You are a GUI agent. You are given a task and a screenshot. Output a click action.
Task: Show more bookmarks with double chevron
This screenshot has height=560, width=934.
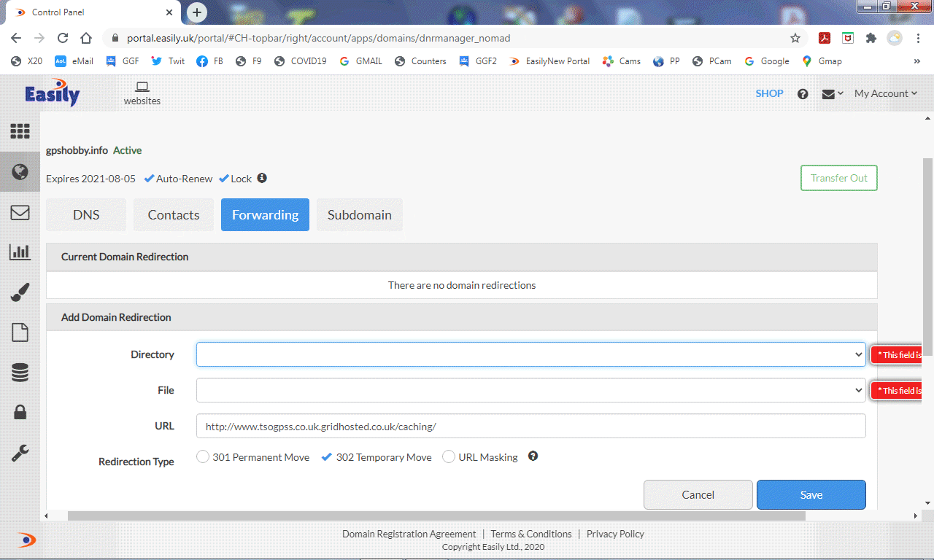(917, 61)
